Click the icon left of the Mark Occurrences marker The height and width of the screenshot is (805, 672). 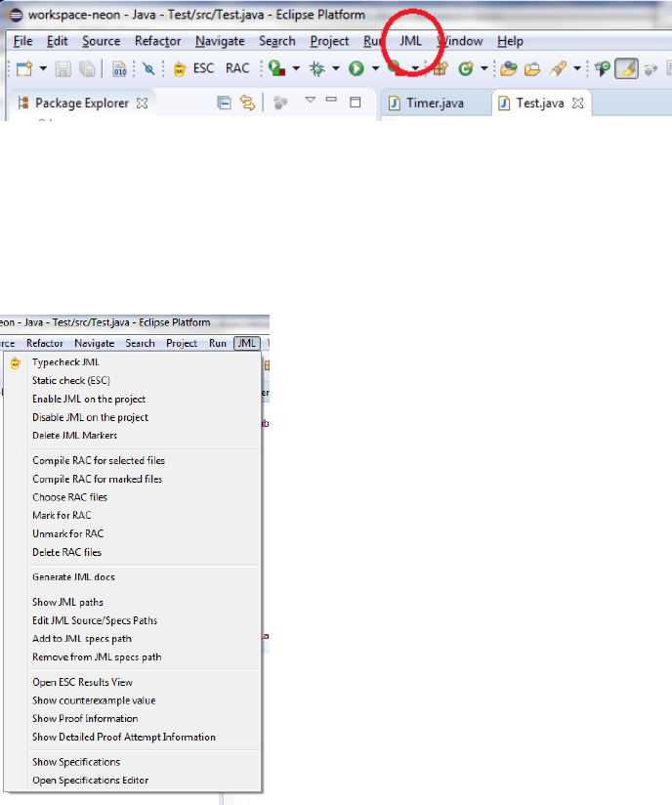603,68
